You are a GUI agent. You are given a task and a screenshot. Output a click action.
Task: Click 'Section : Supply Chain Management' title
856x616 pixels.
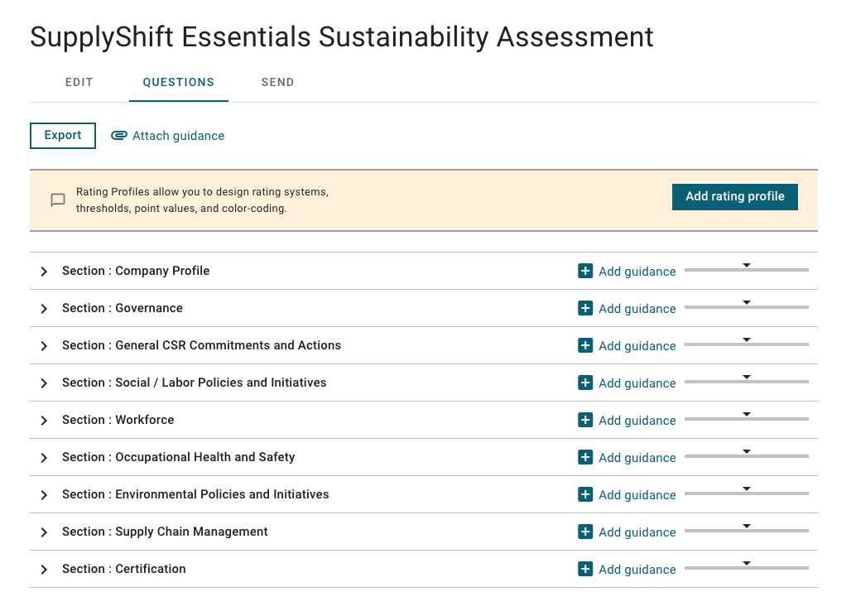[165, 532]
